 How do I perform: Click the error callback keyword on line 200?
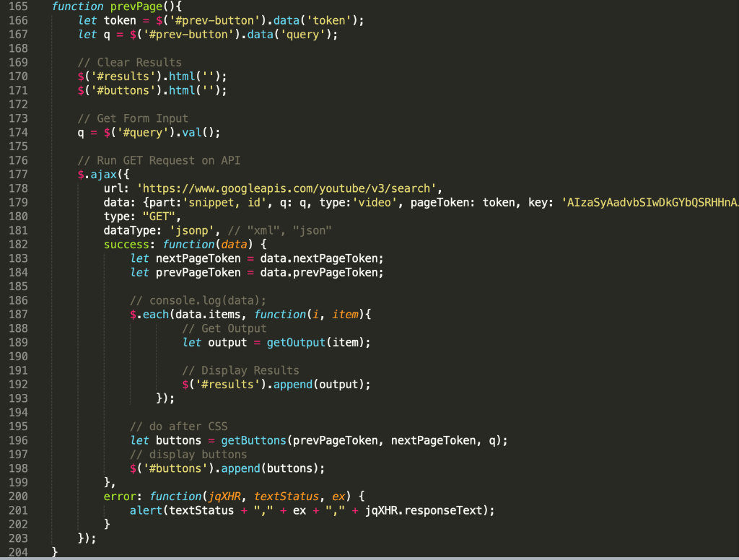tap(120, 496)
